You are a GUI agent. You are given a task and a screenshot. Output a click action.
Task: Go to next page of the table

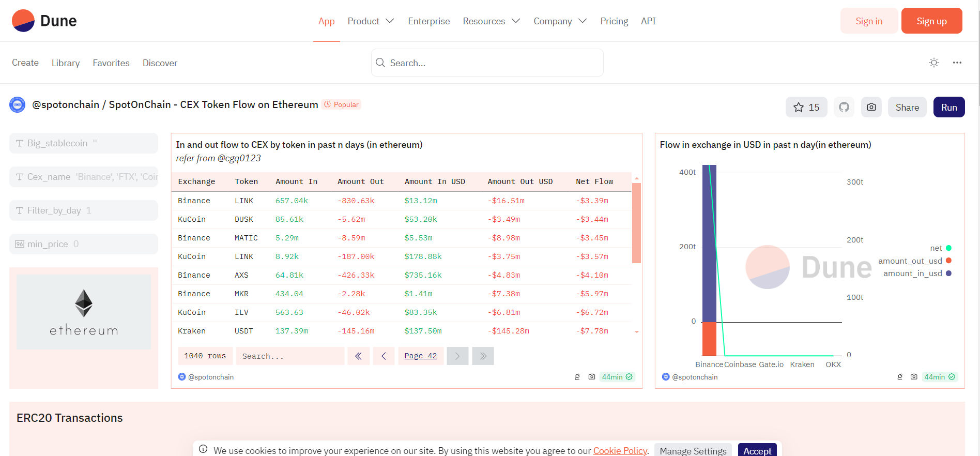click(457, 356)
